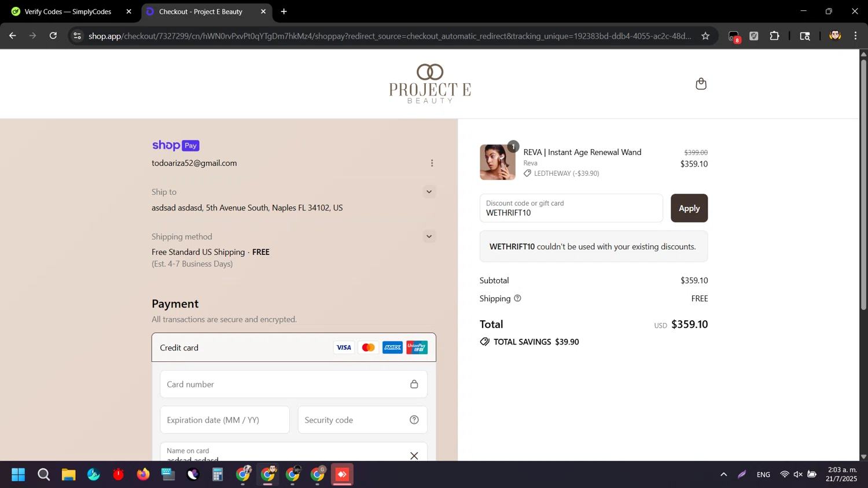868x488 pixels.
Task: Open the grey square extension icon beside the puzzle icon
Action: [x=754, y=36]
